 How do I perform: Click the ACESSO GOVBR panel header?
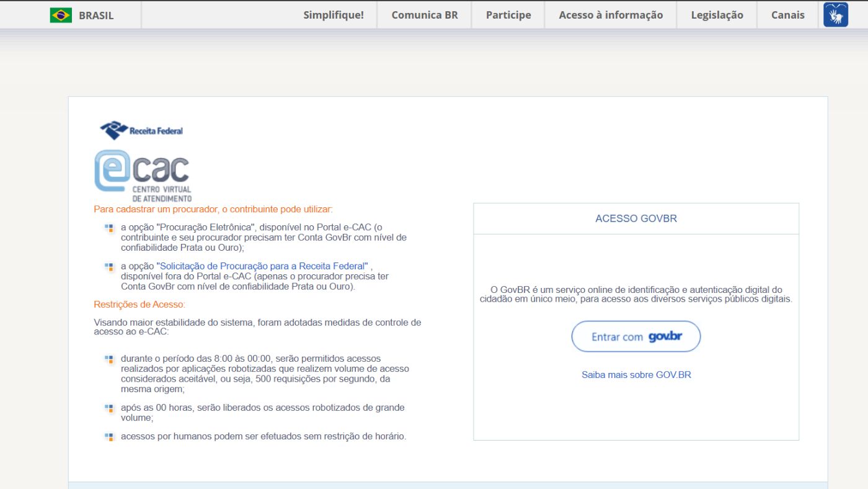coord(636,218)
